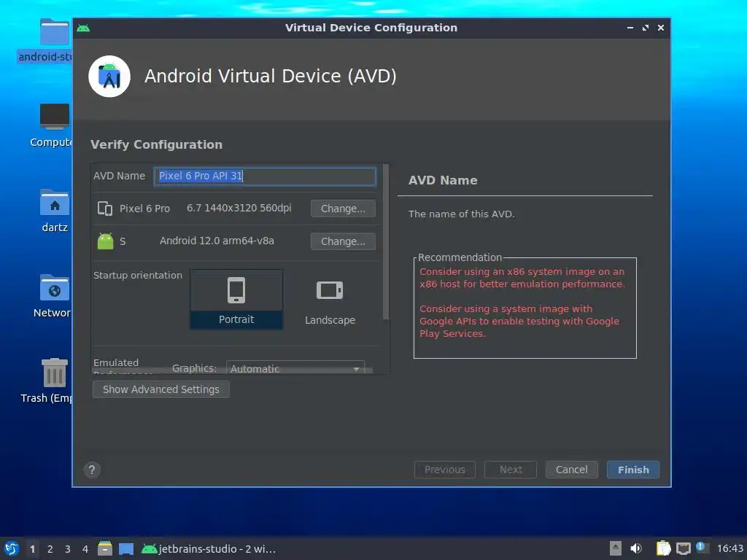
Task: Click the network monitor tray icon
Action: point(683,548)
